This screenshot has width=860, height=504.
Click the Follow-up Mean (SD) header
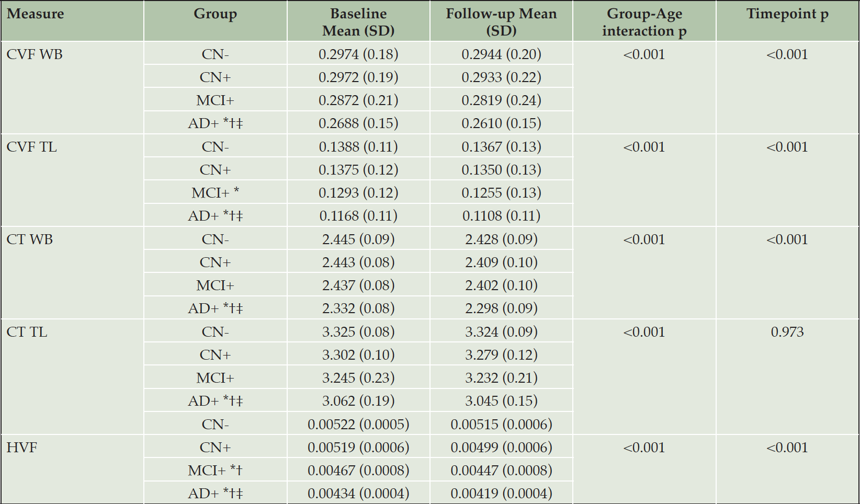coord(501,22)
